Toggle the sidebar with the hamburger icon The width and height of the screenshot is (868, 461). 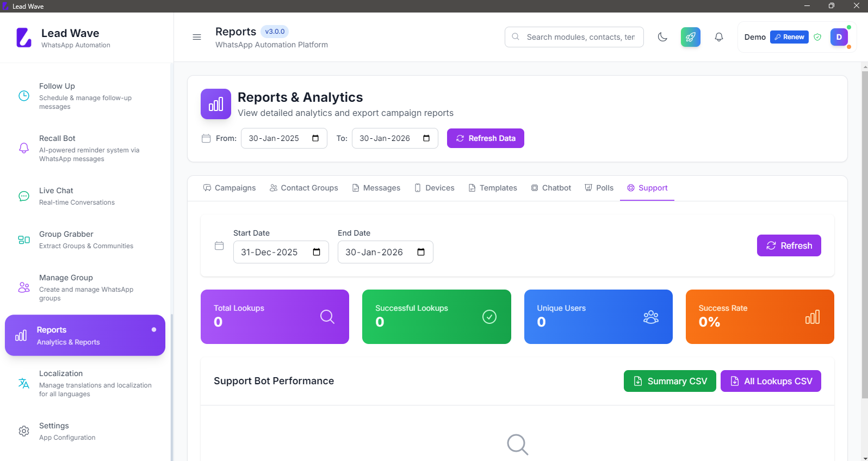click(197, 37)
